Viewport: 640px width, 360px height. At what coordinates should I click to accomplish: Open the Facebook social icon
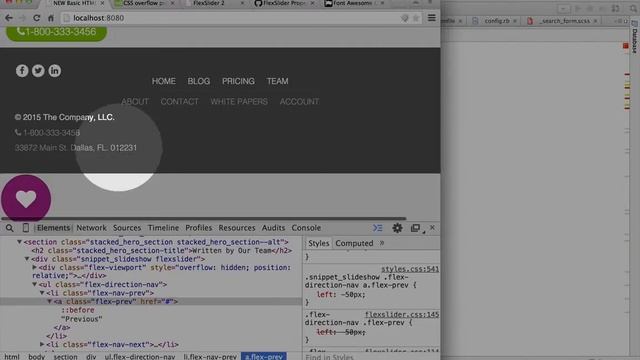coord(22,71)
